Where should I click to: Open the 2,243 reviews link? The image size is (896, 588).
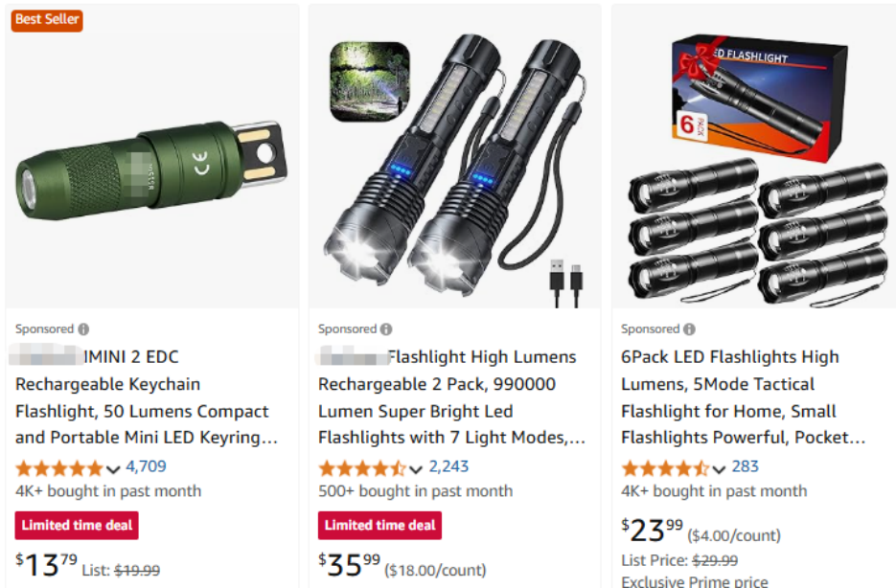click(x=448, y=467)
